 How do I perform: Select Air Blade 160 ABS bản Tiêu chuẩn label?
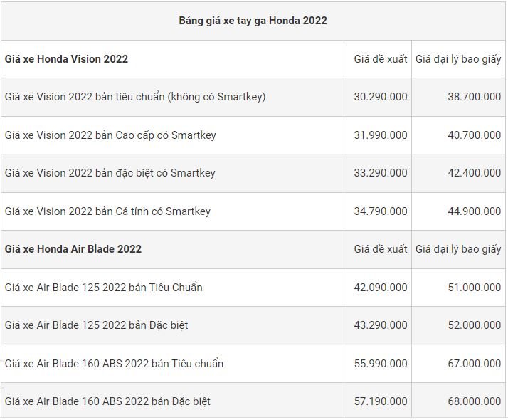point(114,364)
